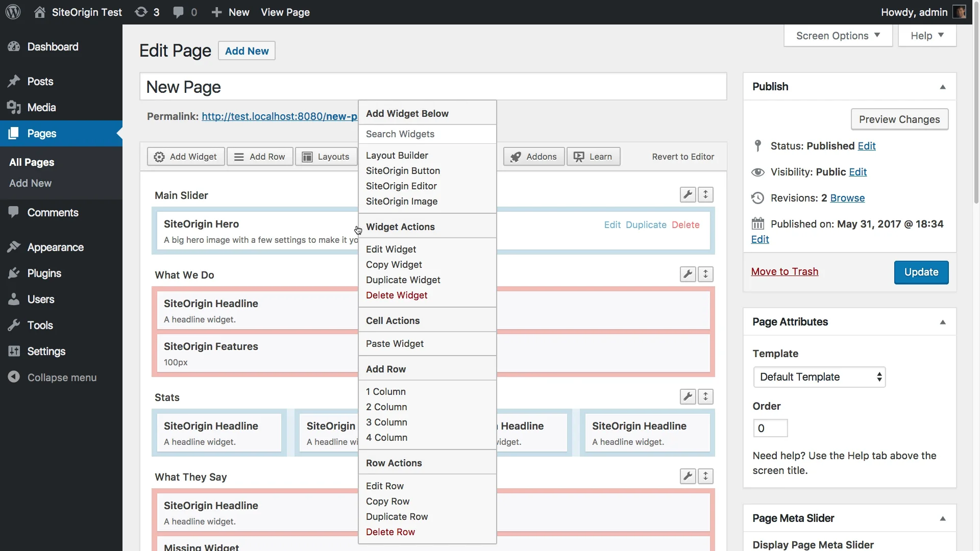Click the Add Row toolbar button
Screen dimensions: 980x551
coord(260,157)
